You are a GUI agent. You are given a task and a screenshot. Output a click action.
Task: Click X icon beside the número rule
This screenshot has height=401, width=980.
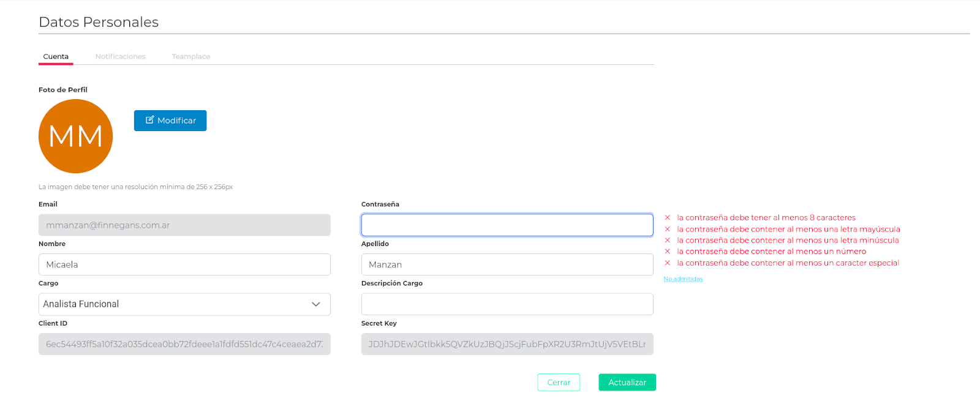668,252
